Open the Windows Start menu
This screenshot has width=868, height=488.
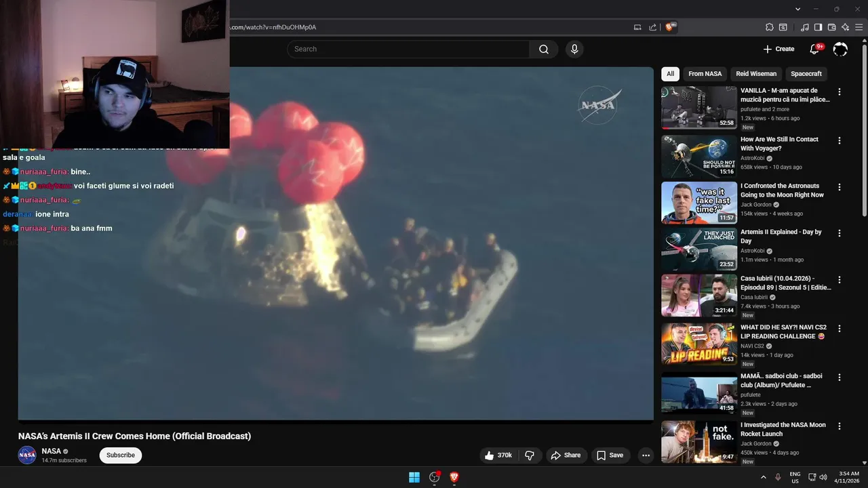414,477
